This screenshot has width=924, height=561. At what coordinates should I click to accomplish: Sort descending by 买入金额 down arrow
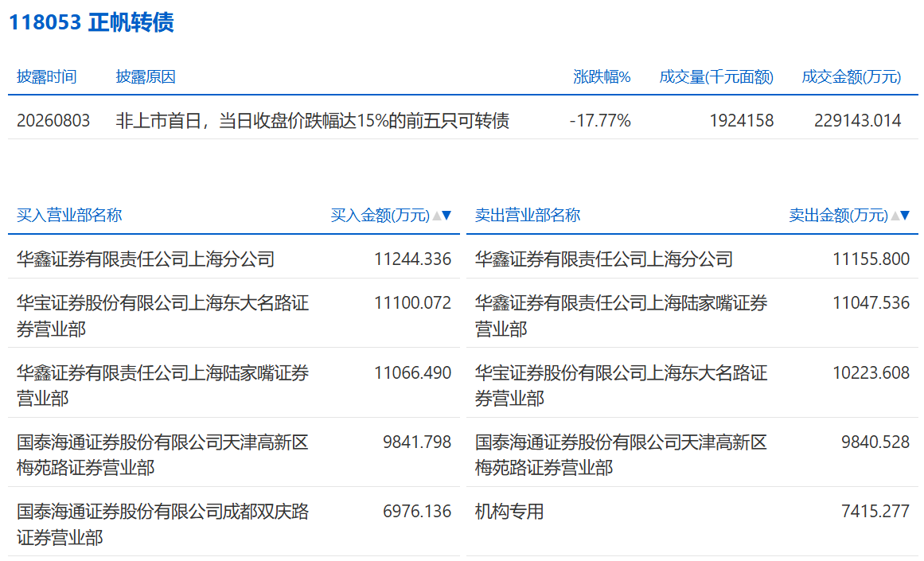coord(446,216)
